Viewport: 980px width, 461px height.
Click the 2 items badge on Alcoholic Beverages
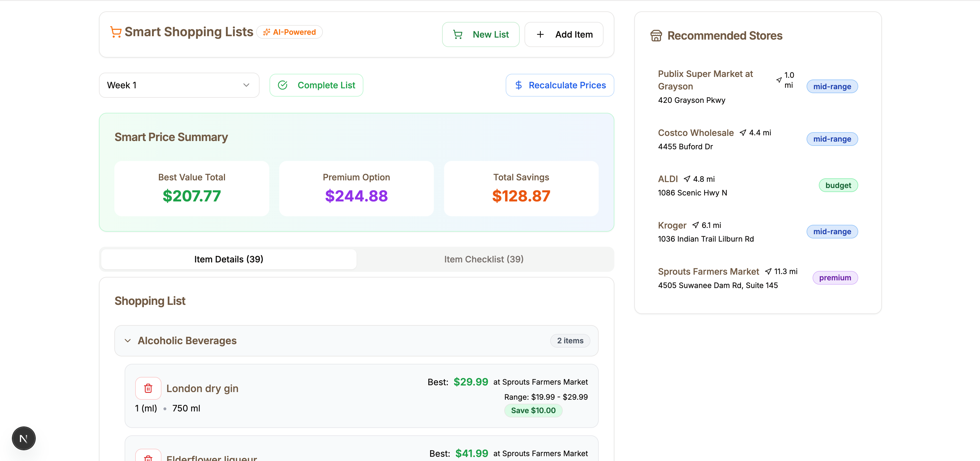(x=570, y=340)
